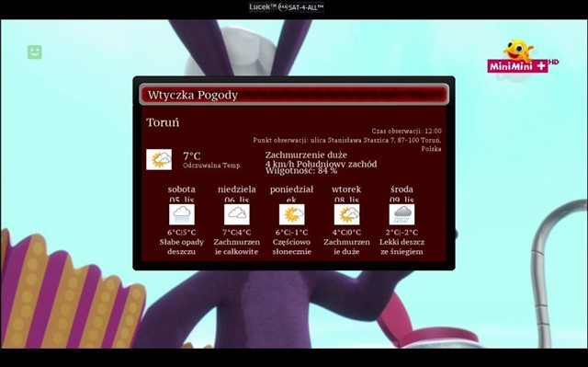
Task: Click the poniedziałek day heading
Action: (x=292, y=194)
